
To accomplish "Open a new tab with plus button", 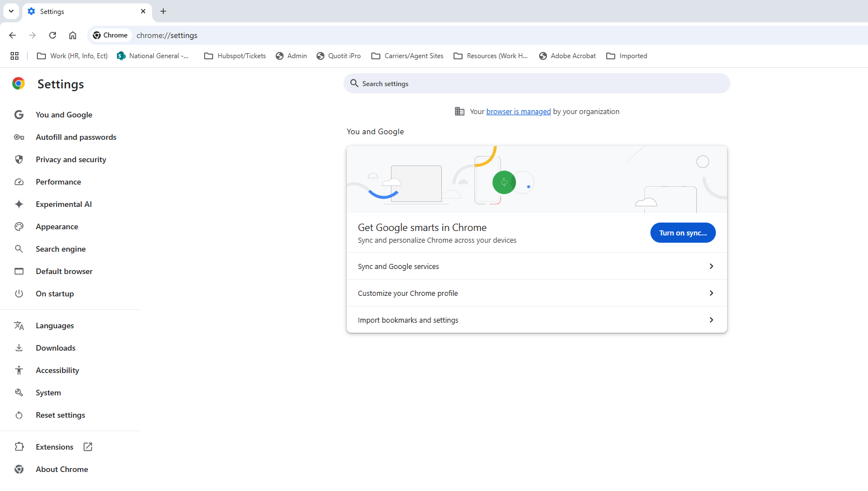I will [x=163, y=11].
